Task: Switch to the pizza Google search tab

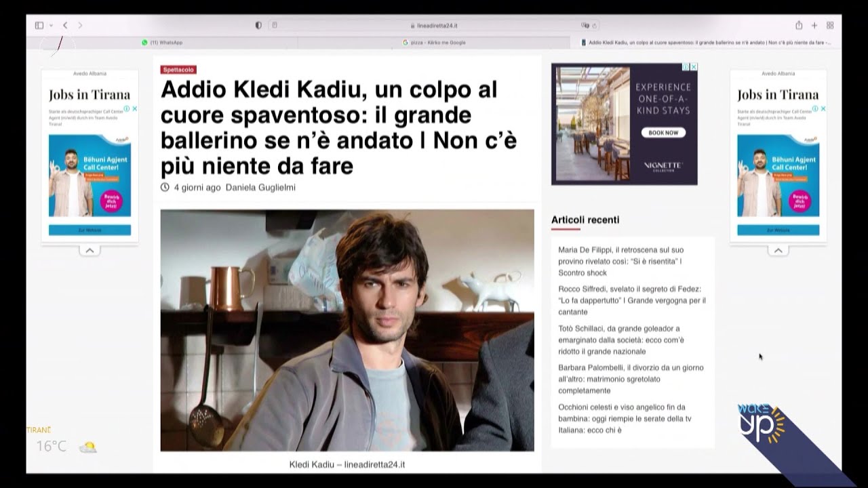Action: coord(434,42)
